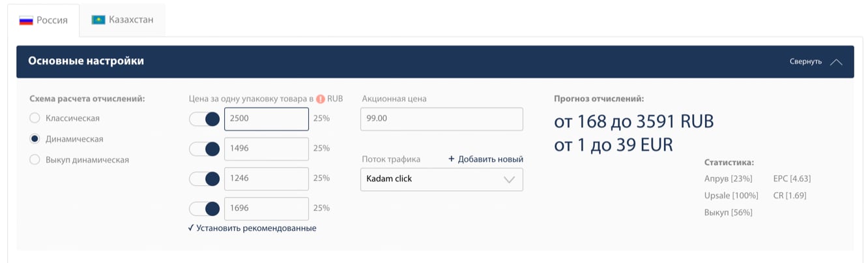The width and height of the screenshot is (868, 263).
Task: Click the checkmark icon for recommended prices
Action: click(x=191, y=228)
